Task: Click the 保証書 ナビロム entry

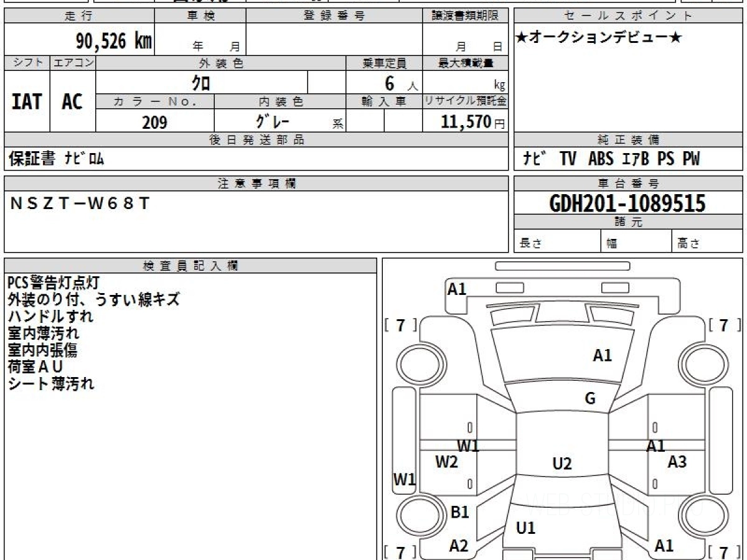Action: [x=56, y=159]
